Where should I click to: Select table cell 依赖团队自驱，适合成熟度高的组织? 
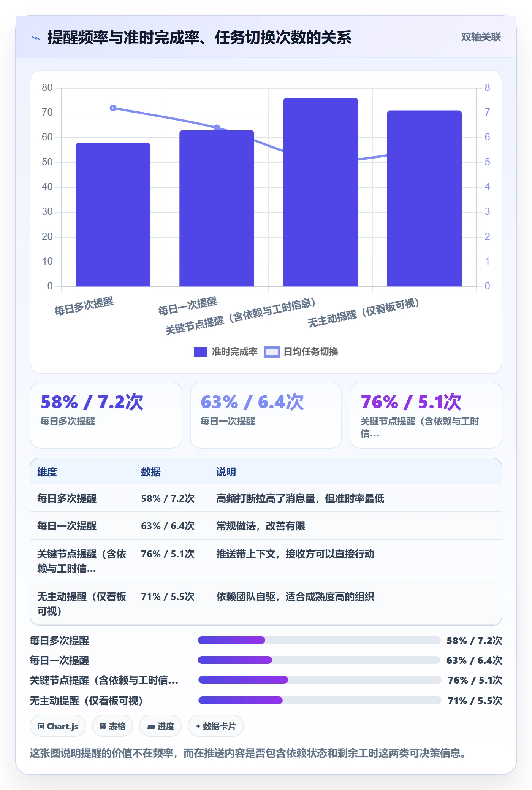[x=295, y=596]
